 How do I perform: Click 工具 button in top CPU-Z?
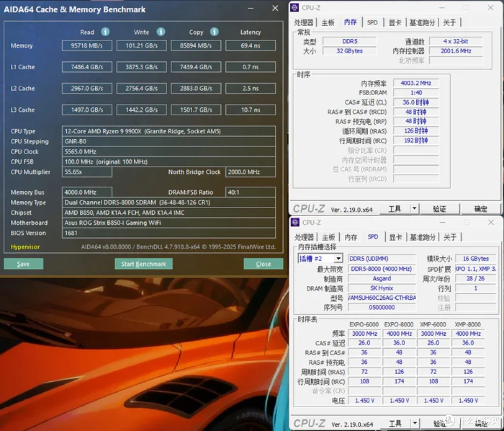point(395,209)
